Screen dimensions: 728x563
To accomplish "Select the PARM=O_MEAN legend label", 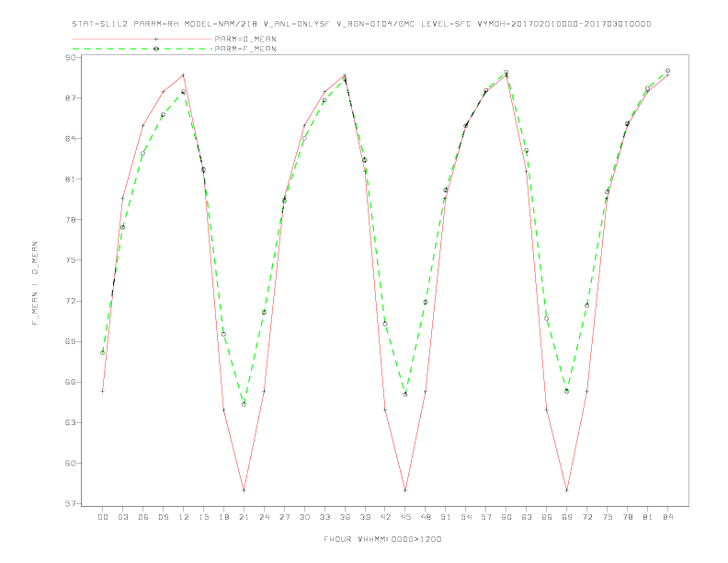I will tap(245, 39).
